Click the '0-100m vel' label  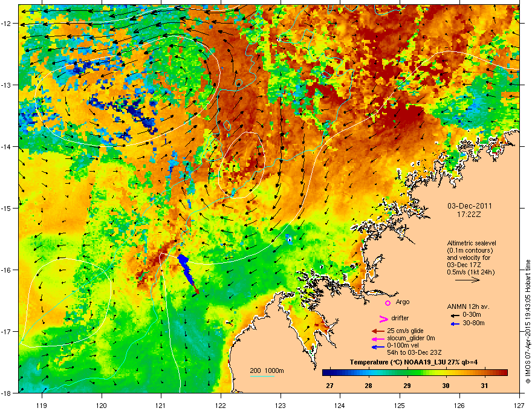403,345
